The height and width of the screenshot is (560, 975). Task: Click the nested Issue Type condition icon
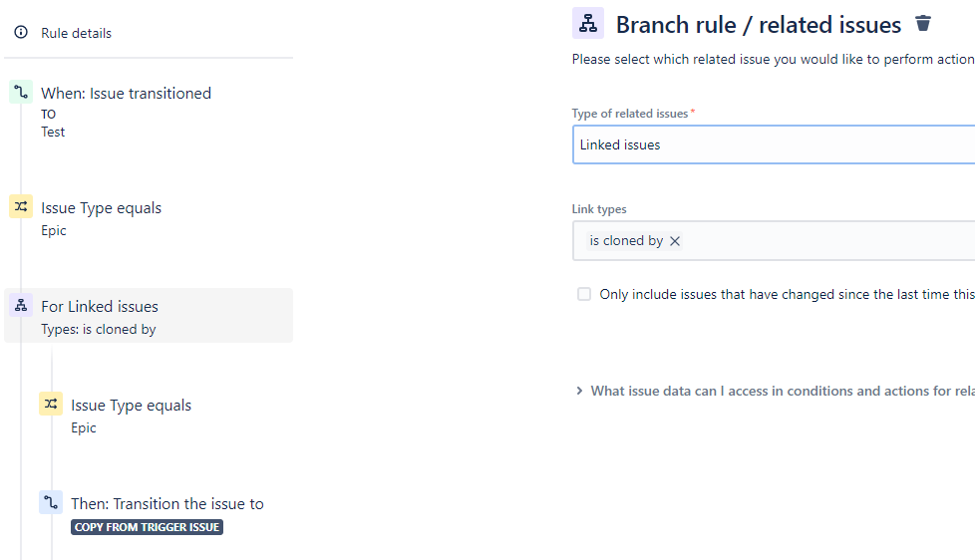(51, 404)
